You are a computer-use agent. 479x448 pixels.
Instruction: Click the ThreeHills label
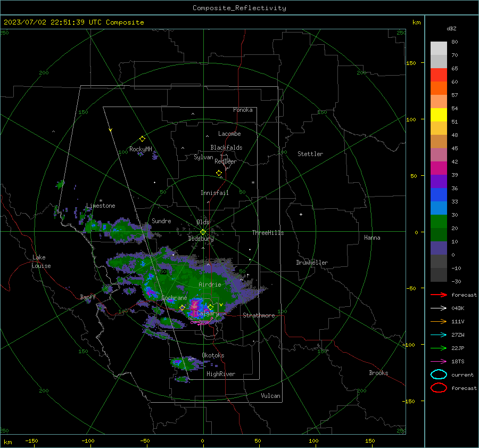tap(268, 233)
